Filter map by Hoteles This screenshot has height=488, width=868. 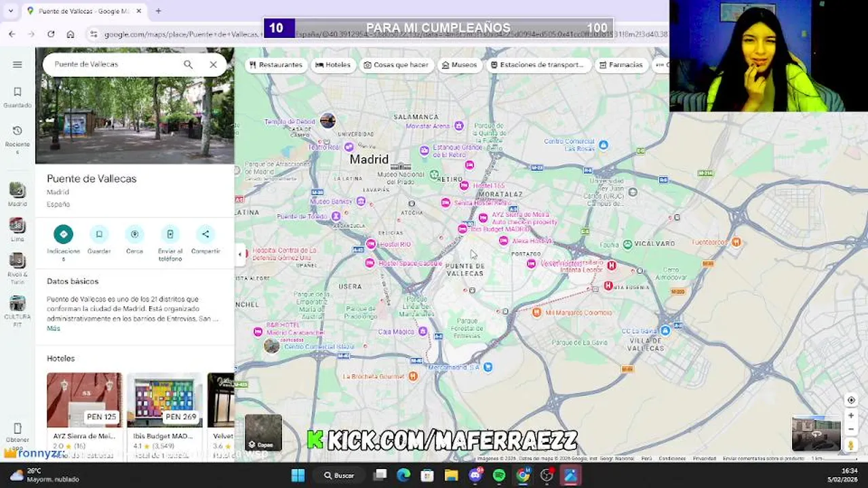point(333,65)
